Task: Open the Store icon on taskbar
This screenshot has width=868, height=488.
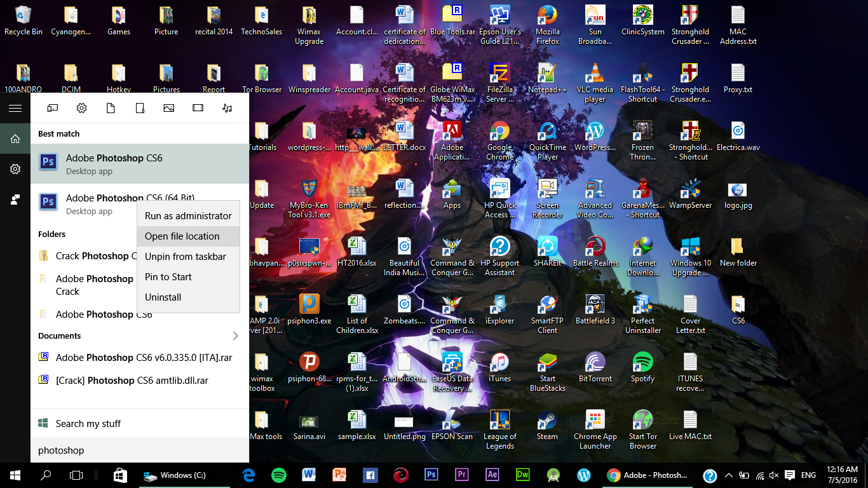Action: [x=119, y=475]
